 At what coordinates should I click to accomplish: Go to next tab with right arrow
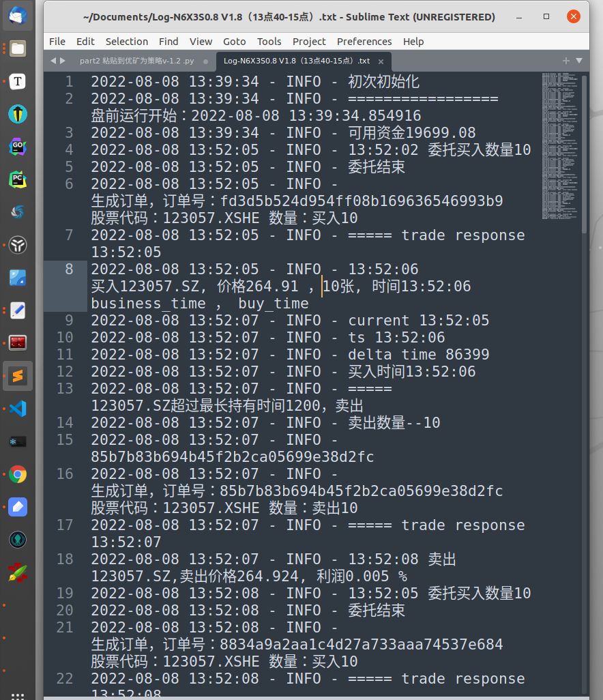tap(63, 61)
